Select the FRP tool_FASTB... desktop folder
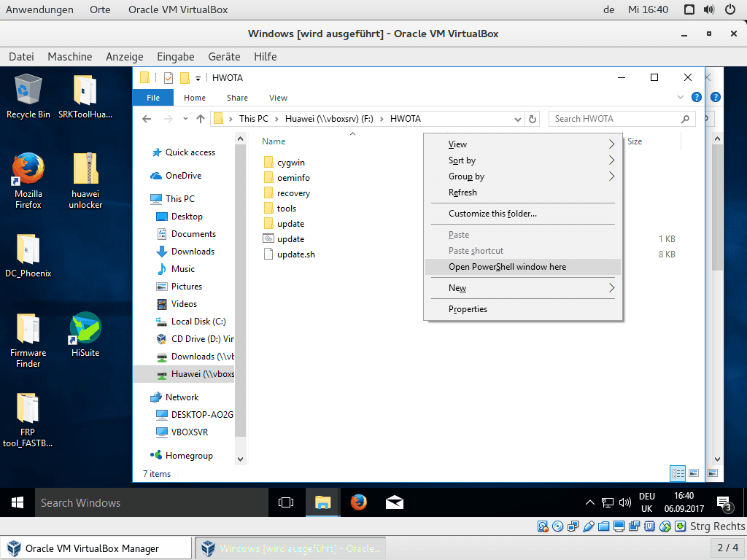This screenshot has height=560, width=747. 28,421
